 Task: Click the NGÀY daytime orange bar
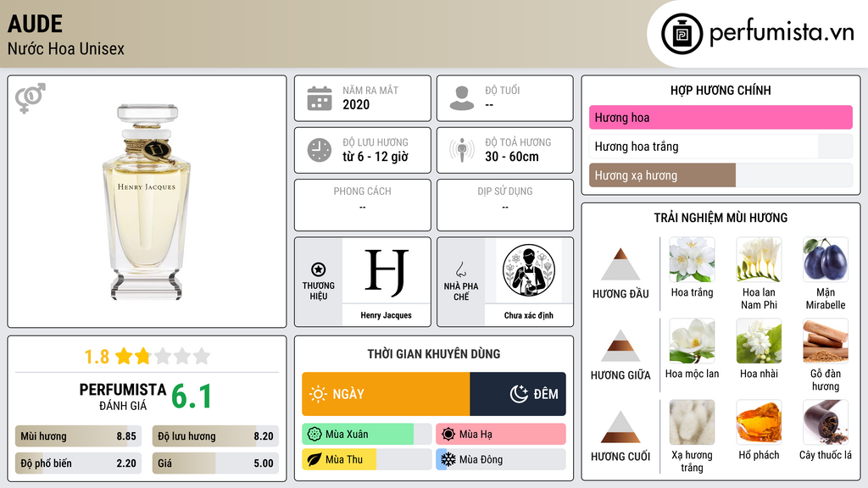[x=386, y=394]
